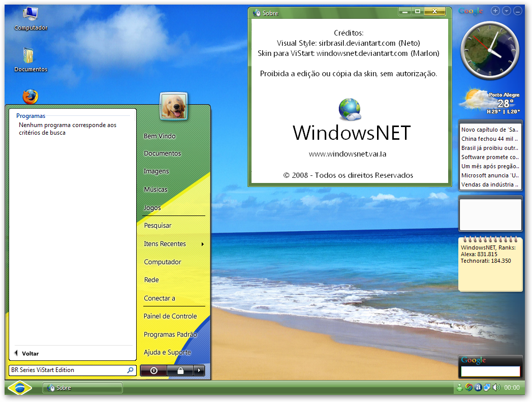Click the www.windowsnet.vai.la address text
Viewport: 532px width, 402px height.
pos(348,154)
